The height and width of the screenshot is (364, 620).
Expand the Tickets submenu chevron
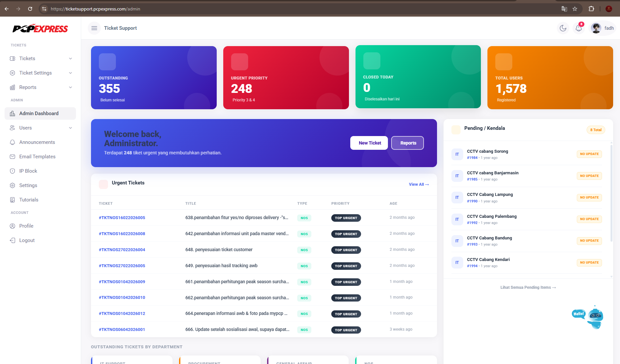70,59
